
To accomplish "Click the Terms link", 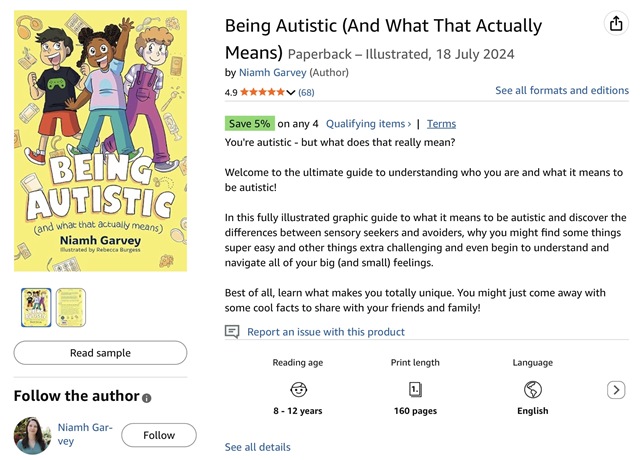I will [x=441, y=124].
